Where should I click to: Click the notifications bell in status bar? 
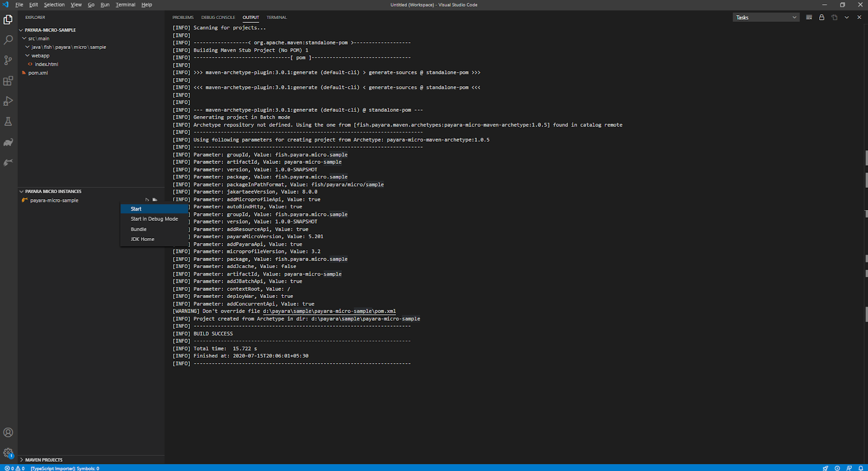[860, 468]
